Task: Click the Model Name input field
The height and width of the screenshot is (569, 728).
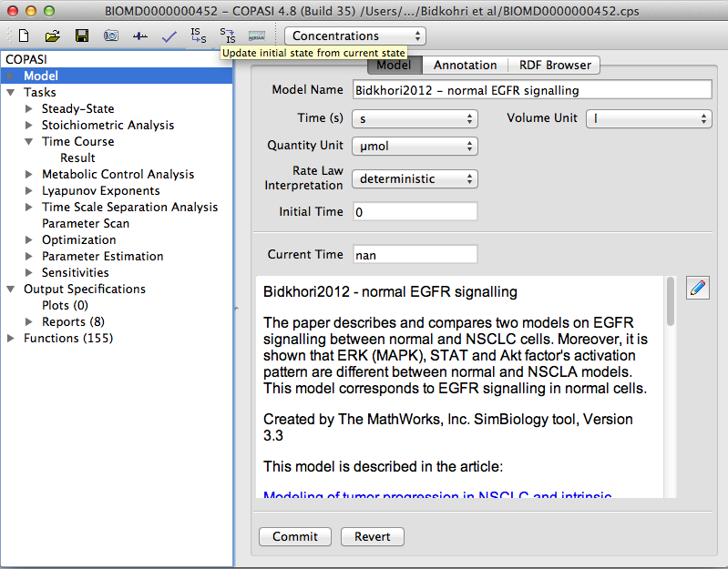Action: pyautogui.click(x=531, y=90)
